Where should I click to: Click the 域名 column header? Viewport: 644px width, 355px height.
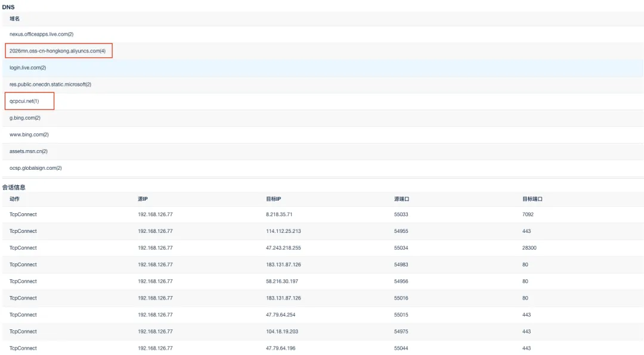tap(14, 18)
